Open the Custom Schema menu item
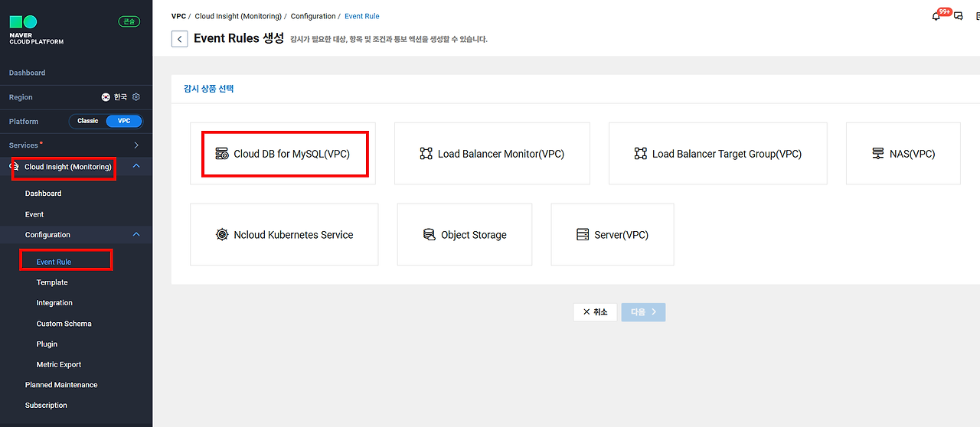This screenshot has width=980, height=427. [64, 324]
